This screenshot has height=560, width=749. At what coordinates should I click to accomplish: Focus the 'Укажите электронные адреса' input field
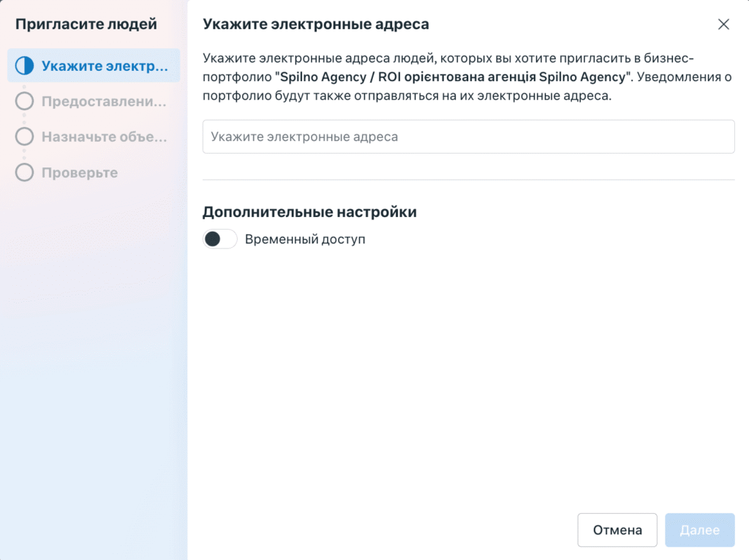(x=468, y=137)
